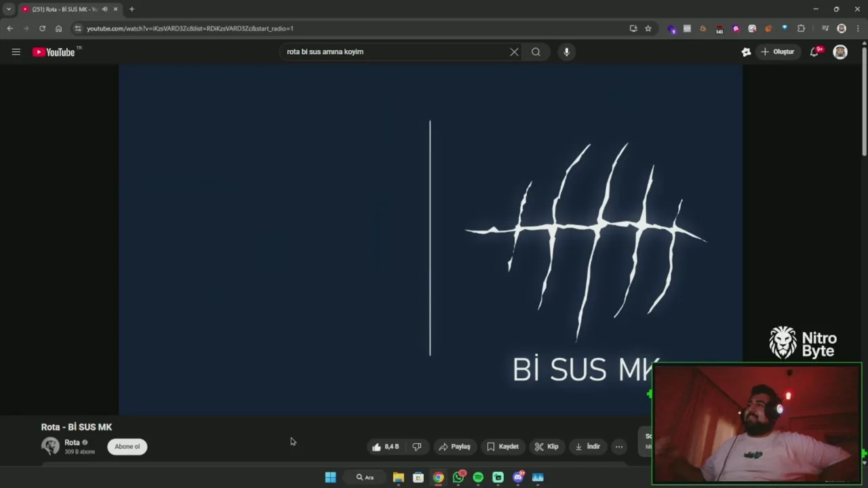Open the media control playlist icon
This screenshot has height=488, width=868.
point(825,28)
